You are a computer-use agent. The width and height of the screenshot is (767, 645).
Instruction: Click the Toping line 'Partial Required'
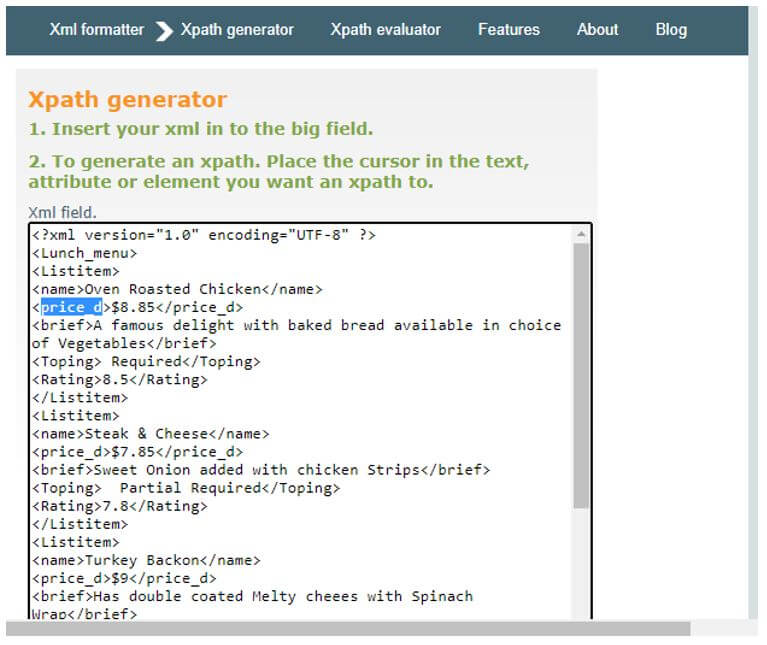pos(186,489)
